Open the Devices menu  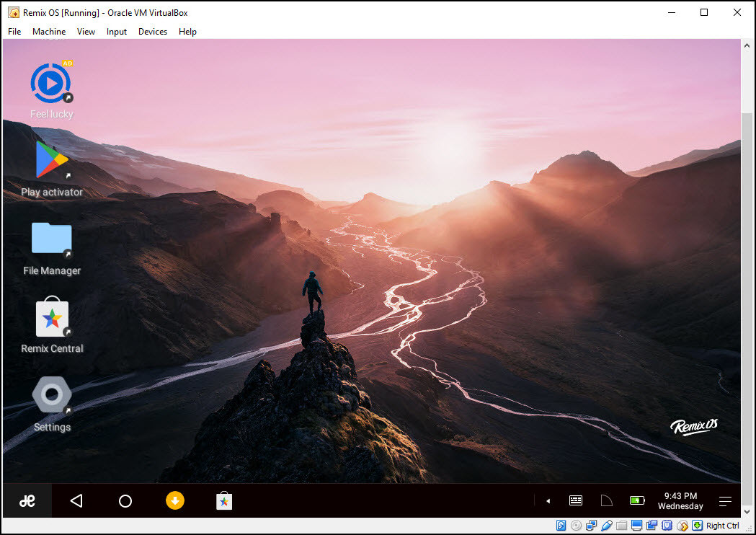(x=152, y=31)
